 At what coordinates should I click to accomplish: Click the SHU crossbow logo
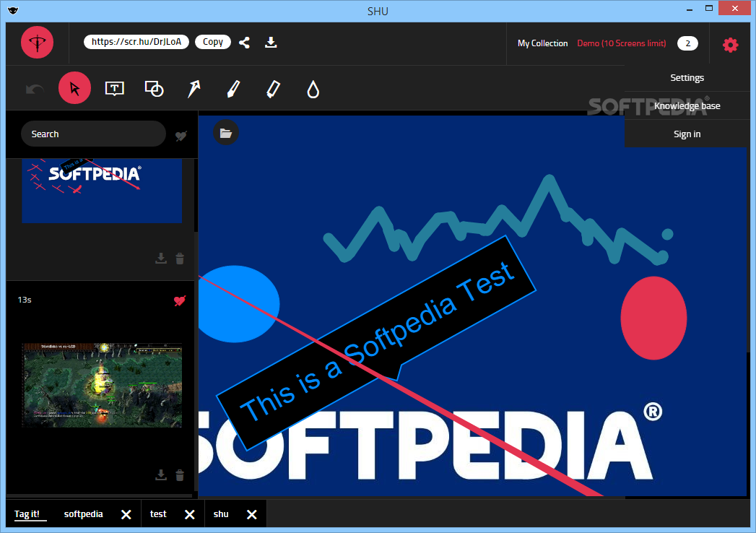pyautogui.click(x=37, y=43)
